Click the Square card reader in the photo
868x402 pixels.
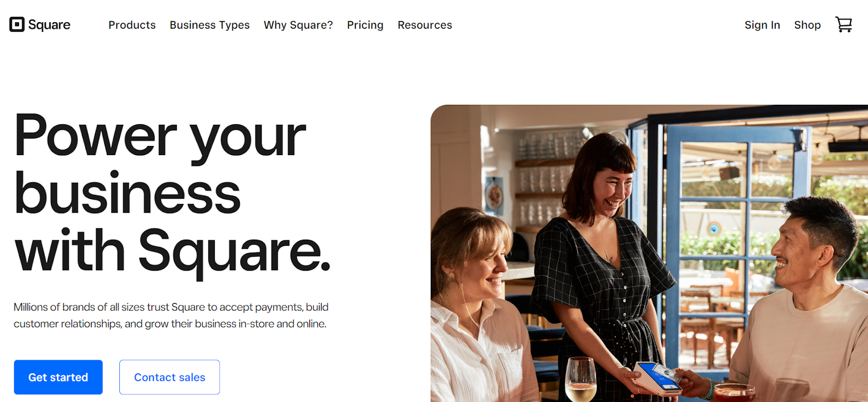(658, 378)
